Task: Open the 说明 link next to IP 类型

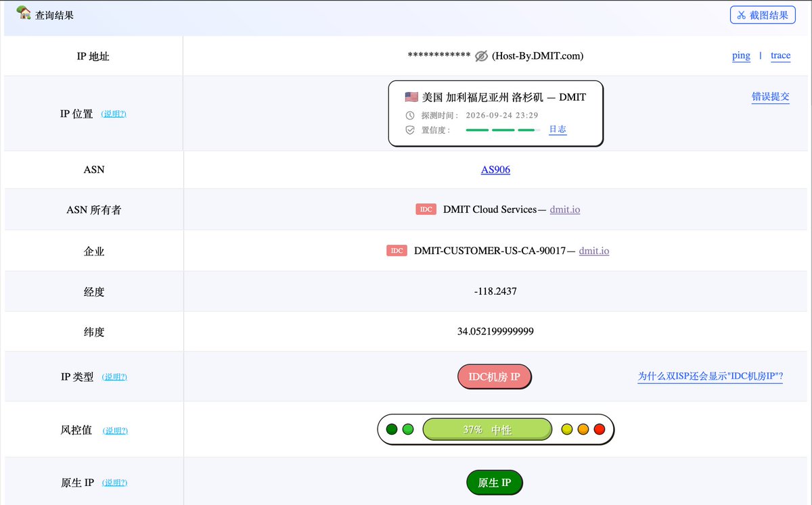Action: click(x=114, y=377)
